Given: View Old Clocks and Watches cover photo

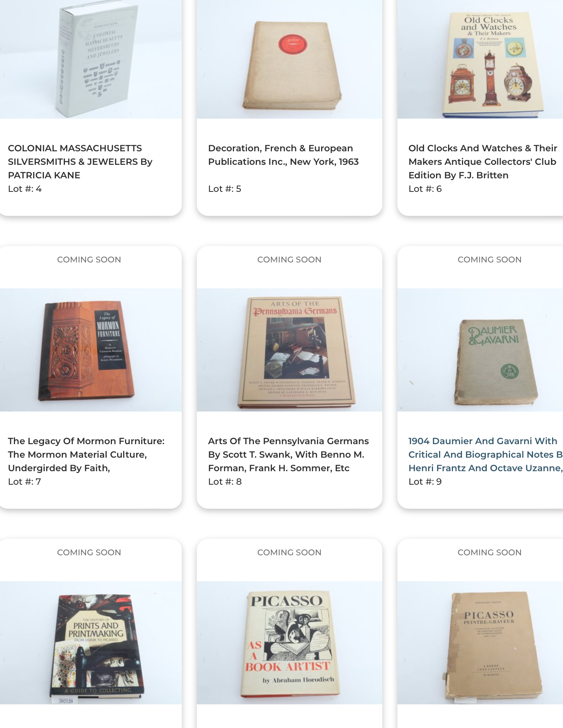Looking at the screenshot, I should pos(480,59).
